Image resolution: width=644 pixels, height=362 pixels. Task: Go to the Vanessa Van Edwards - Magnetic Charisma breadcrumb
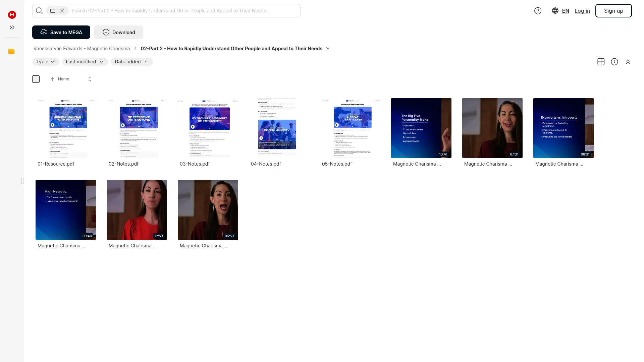pyautogui.click(x=82, y=49)
